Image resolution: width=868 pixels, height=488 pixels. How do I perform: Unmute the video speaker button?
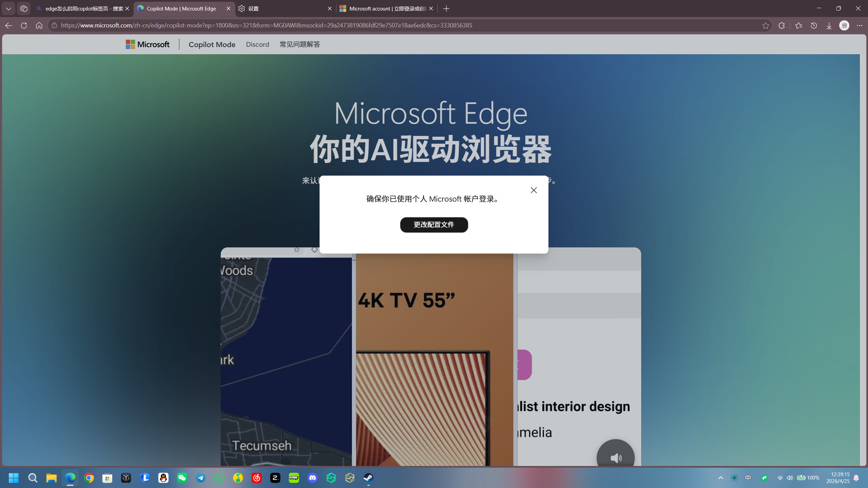coord(616,457)
